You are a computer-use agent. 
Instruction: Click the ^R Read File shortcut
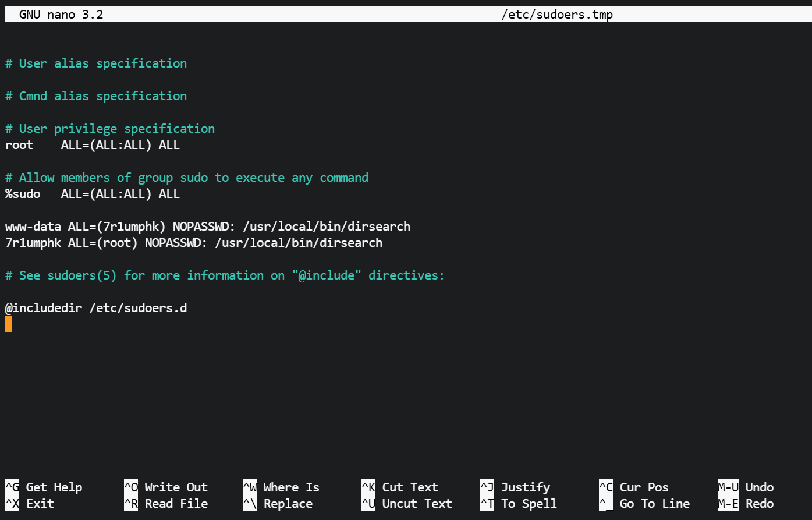(x=166, y=504)
